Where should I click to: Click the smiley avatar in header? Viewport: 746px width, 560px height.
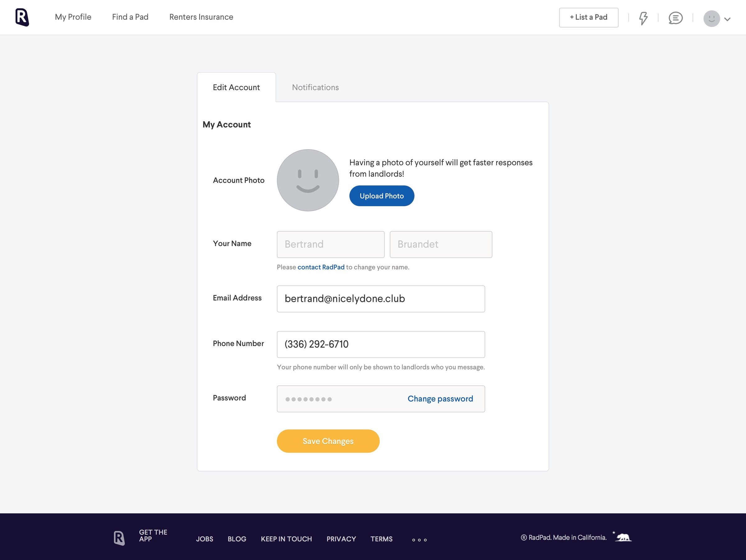click(711, 19)
